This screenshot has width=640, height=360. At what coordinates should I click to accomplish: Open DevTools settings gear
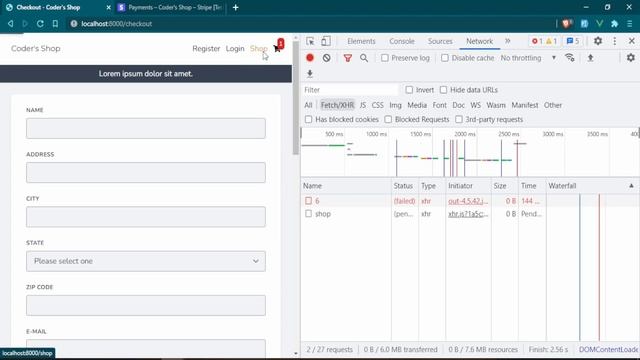point(598,41)
